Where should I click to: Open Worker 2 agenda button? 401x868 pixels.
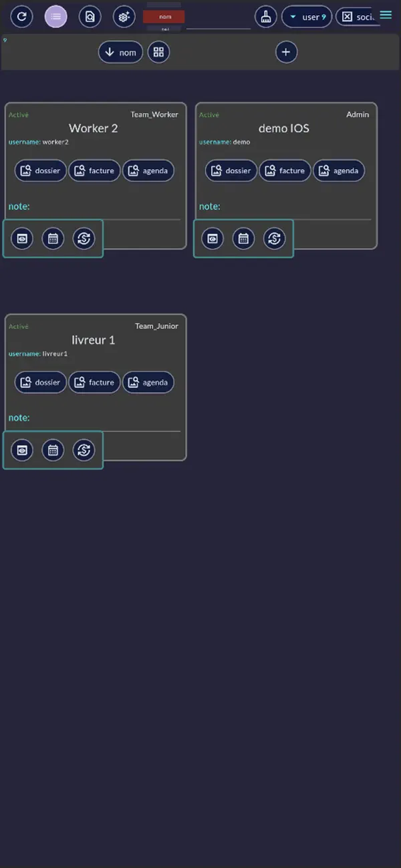pyautogui.click(x=148, y=170)
